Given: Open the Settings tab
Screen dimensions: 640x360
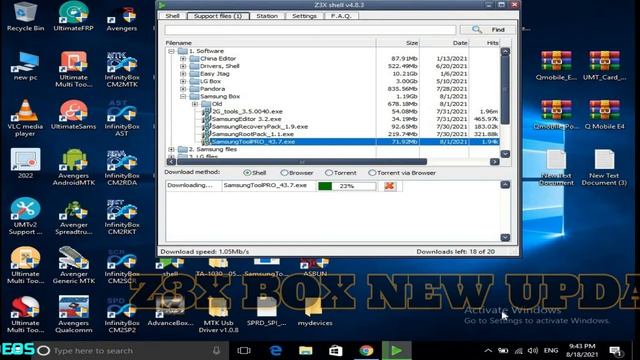Looking at the screenshot, I should [x=304, y=16].
